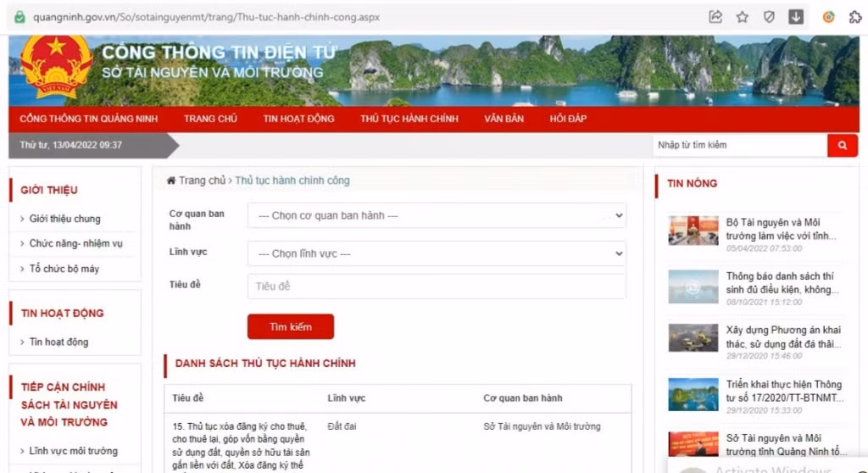Open Thủ tục hành chính menu

click(409, 119)
